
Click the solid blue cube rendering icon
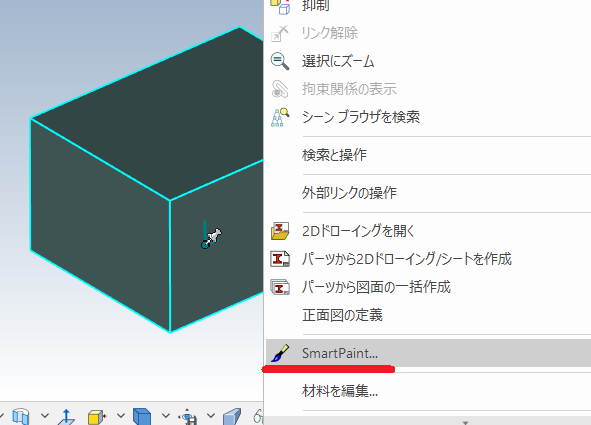point(142,417)
